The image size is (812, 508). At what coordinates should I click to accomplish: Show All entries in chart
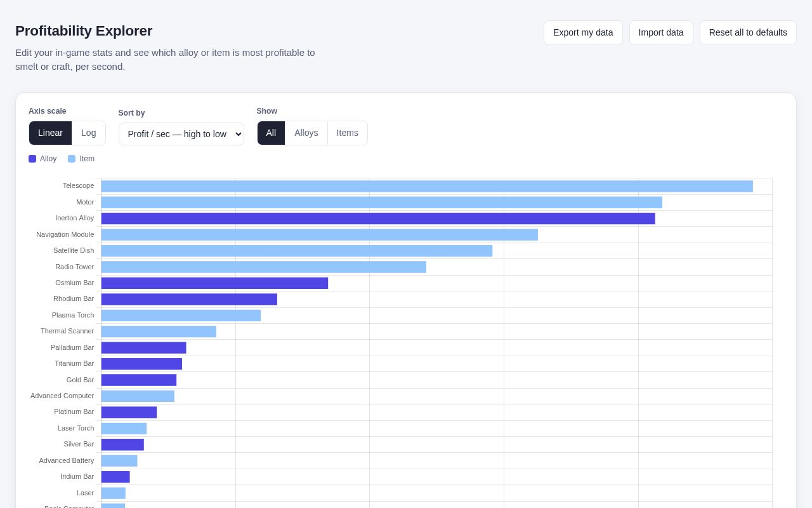click(x=271, y=133)
